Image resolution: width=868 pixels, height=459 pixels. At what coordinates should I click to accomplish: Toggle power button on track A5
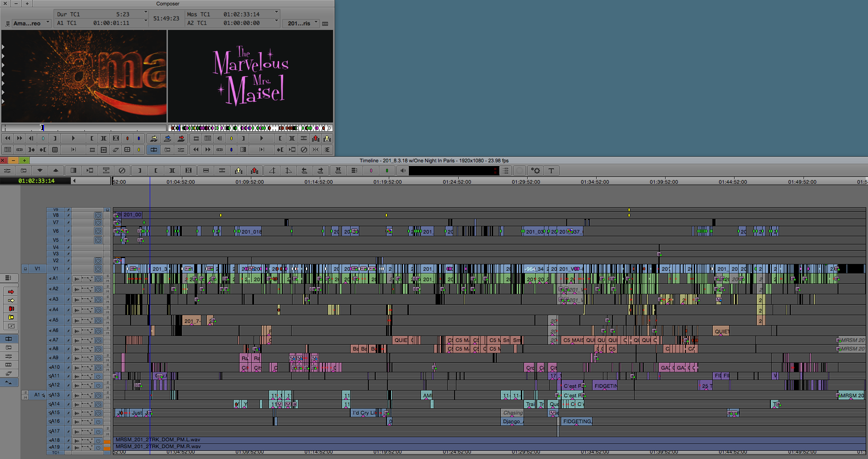pos(98,320)
